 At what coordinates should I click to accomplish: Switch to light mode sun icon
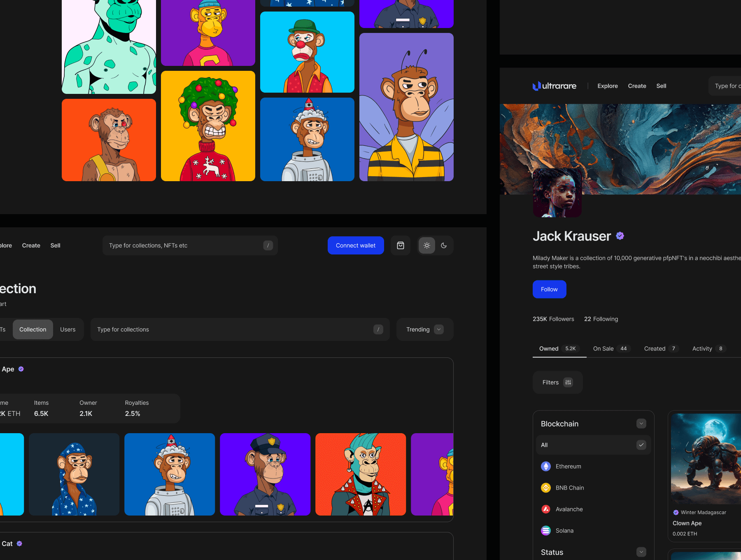(427, 245)
